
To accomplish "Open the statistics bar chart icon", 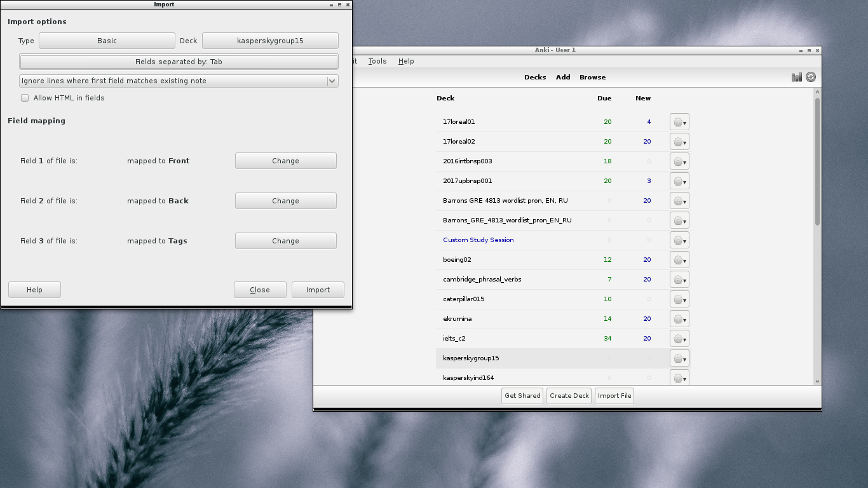I will tap(796, 77).
